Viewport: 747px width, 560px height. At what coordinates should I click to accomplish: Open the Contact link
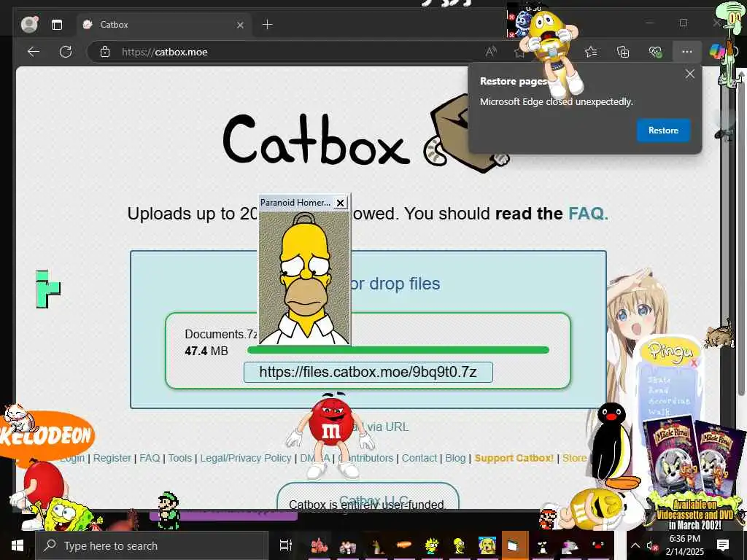click(x=419, y=458)
